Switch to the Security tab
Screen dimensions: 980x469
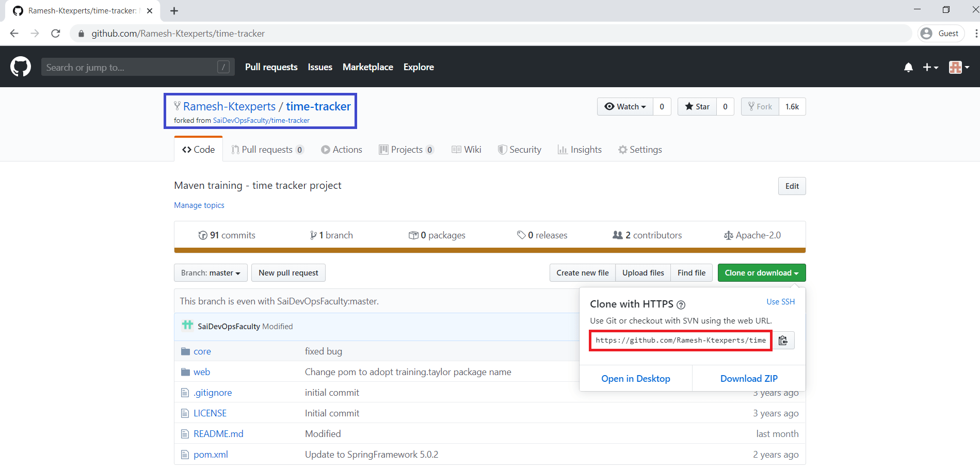click(x=520, y=150)
